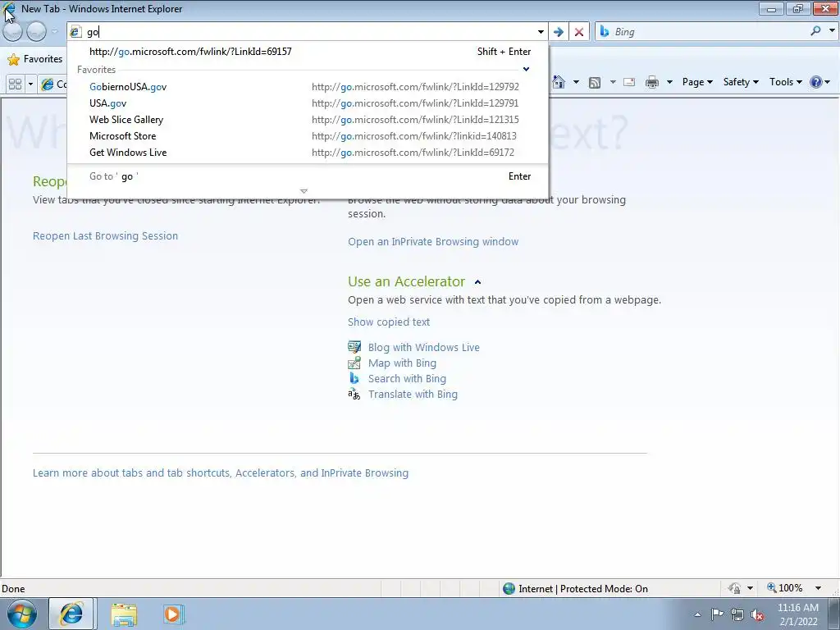Image resolution: width=840 pixels, height=630 pixels.
Task: Open the Print dropdown arrow
Action: click(669, 82)
